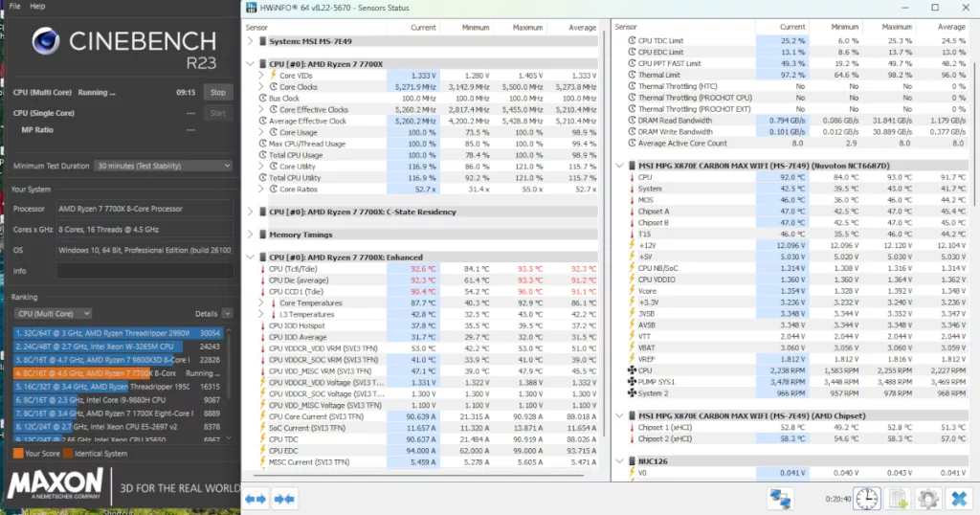The width and height of the screenshot is (980, 515).
Task: Click the Start button for CPU Single Core
Action: coord(217,113)
